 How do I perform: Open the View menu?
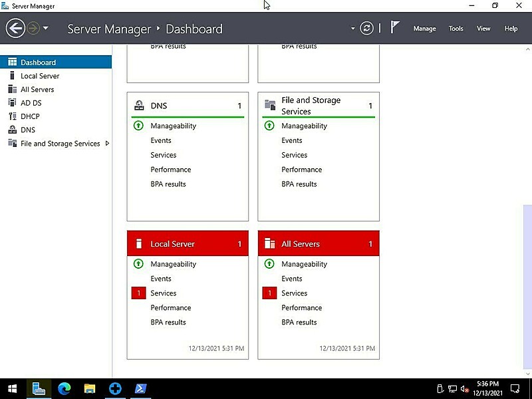pos(483,29)
